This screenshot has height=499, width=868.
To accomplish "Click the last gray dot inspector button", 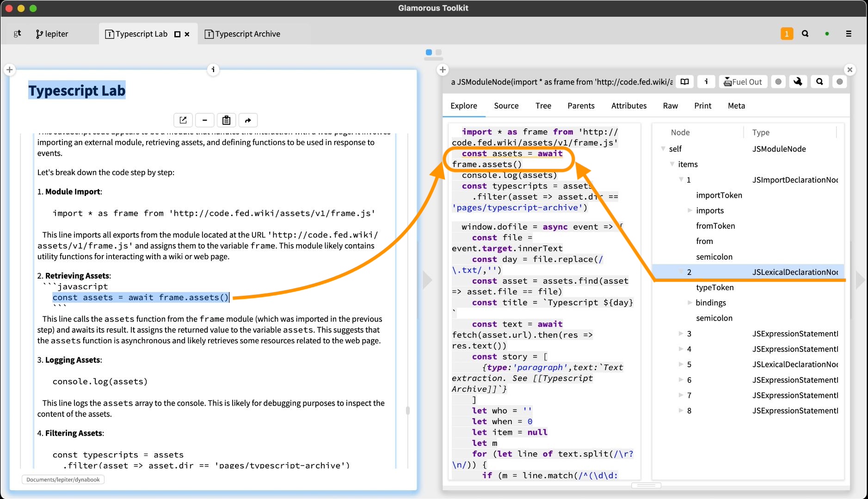I will point(839,82).
